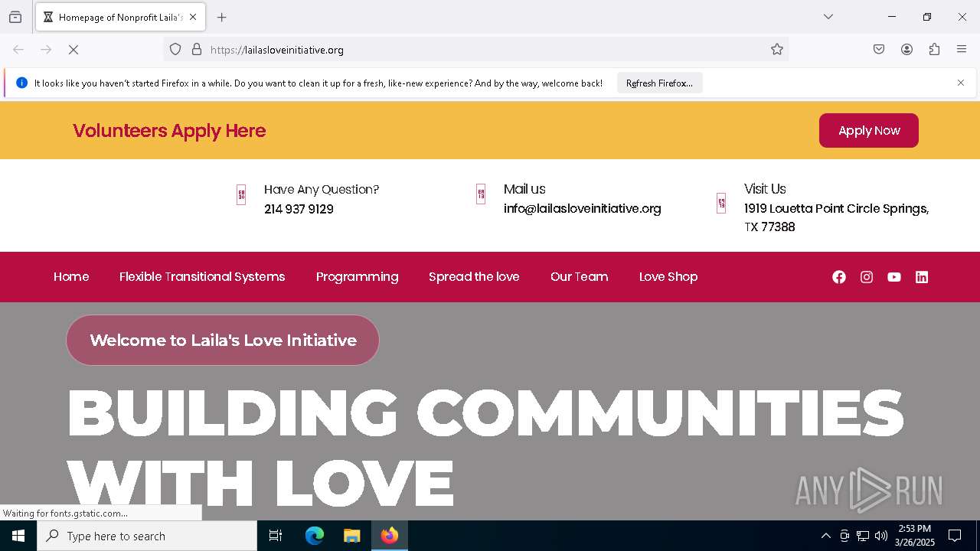The image size is (980, 551).
Task: Open Save to Pocket icon
Action: click(x=879, y=50)
